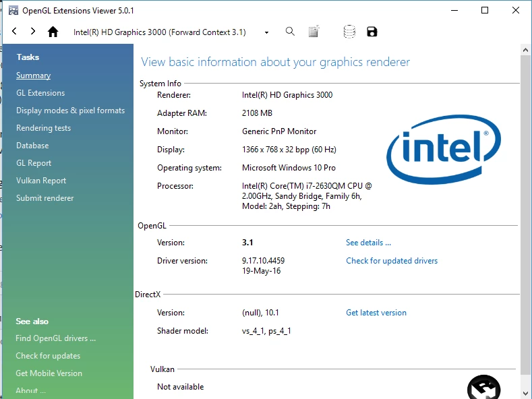Select Submit renderer
The height and width of the screenshot is (399, 532).
coord(45,198)
